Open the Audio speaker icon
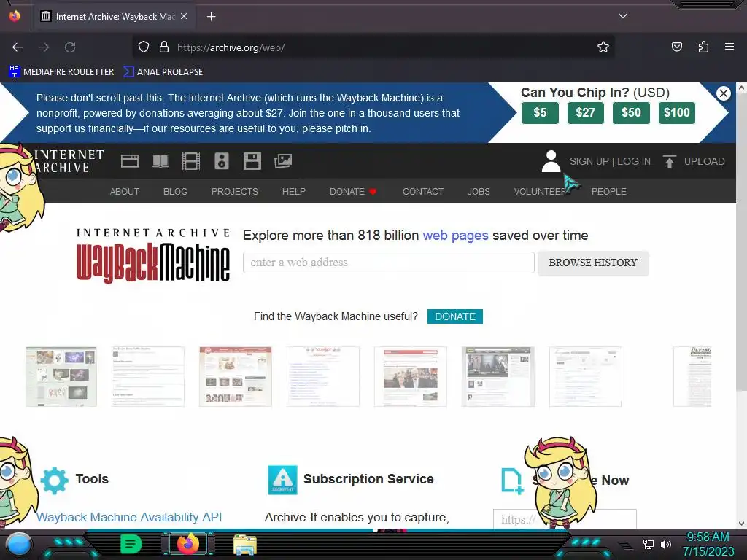 click(x=222, y=161)
